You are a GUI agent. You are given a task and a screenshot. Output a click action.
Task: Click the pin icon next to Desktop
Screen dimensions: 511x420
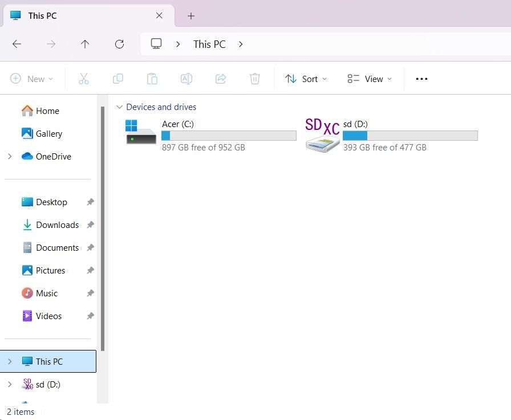pyautogui.click(x=90, y=202)
